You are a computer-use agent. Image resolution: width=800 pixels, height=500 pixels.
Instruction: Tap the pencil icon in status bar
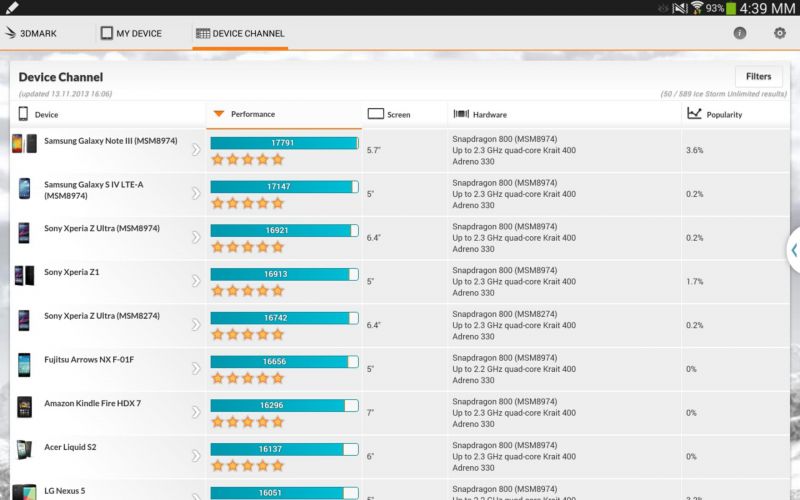(11, 7)
